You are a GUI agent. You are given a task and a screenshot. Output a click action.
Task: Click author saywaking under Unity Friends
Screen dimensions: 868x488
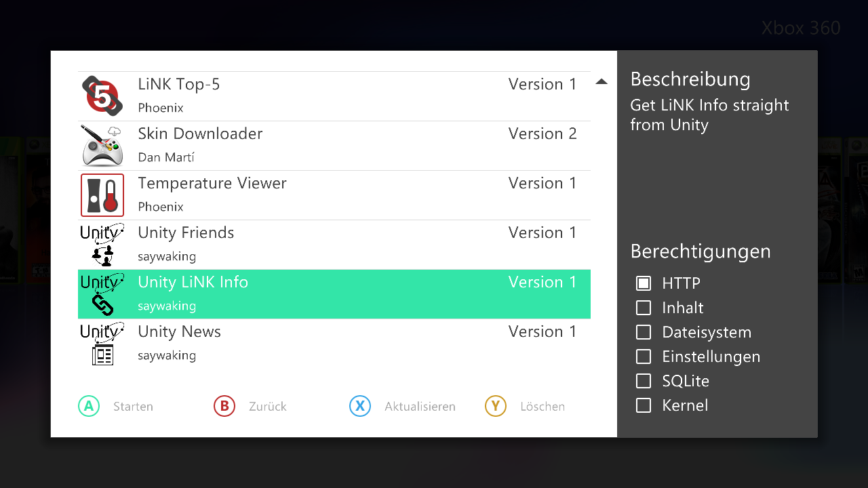[x=167, y=256]
